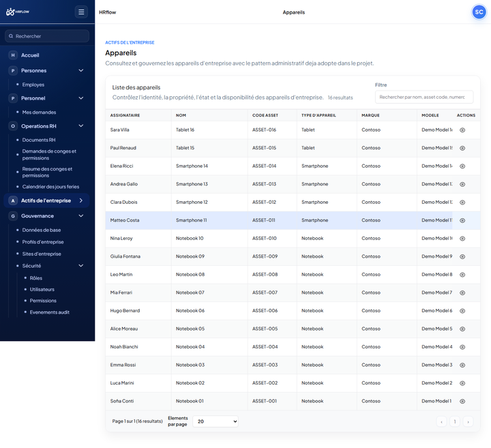View Notebook 09 using the eye icon
The image size is (491, 448).
point(462,256)
